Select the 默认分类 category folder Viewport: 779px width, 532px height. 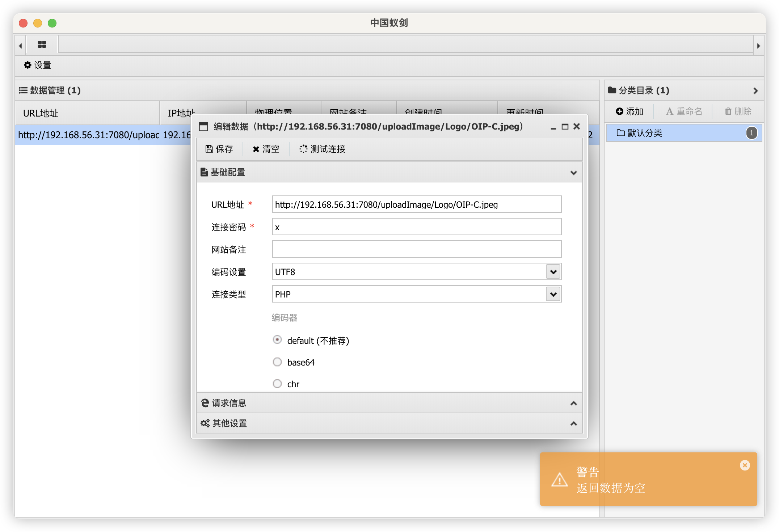(684, 133)
